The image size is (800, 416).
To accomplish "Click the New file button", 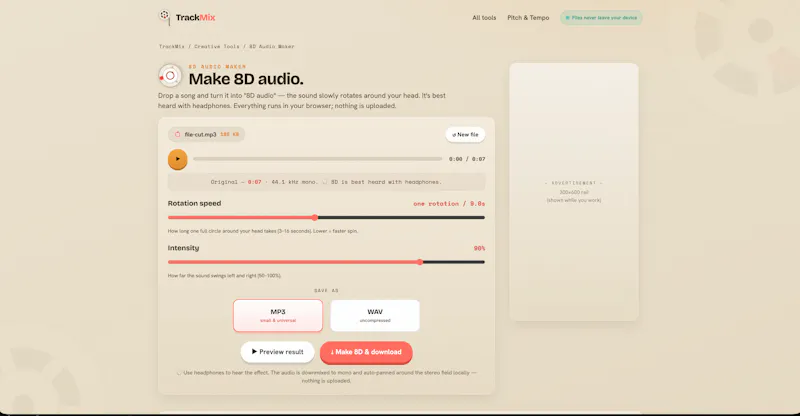I will [465, 135].
